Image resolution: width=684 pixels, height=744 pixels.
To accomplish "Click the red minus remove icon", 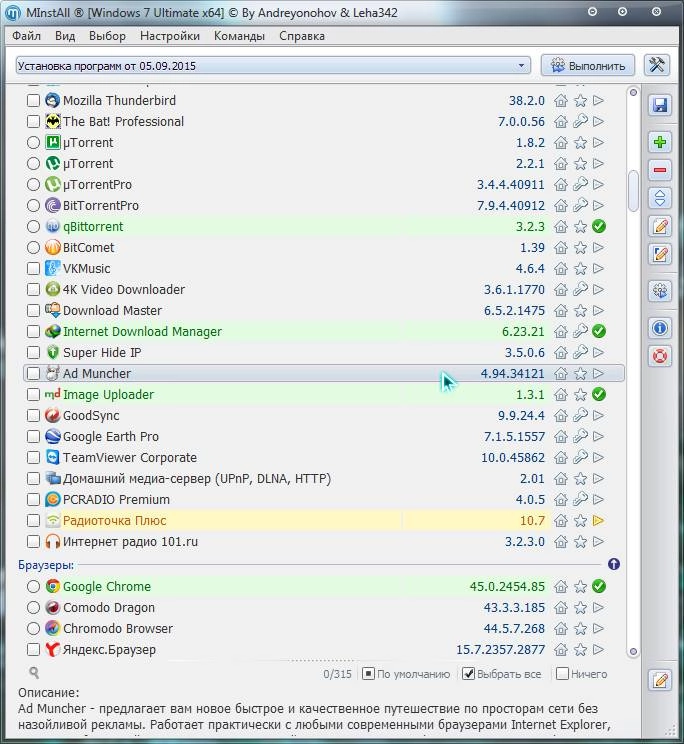I will (660, 170).
